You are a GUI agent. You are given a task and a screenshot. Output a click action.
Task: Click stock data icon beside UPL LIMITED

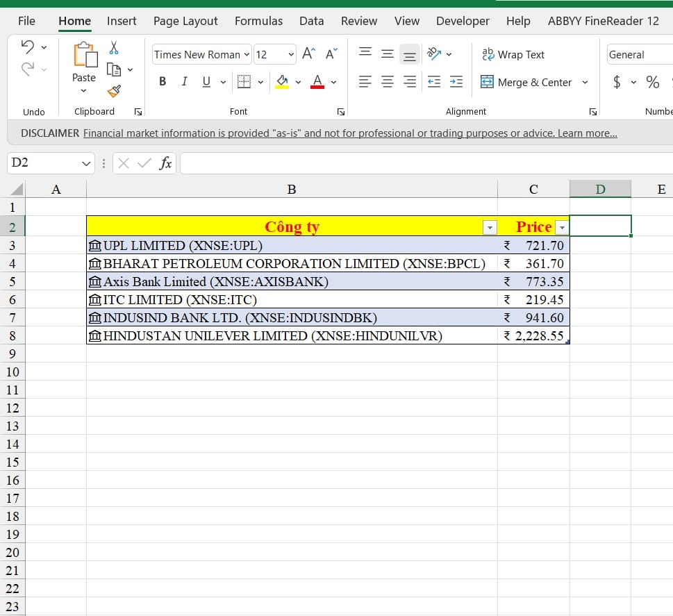[95, 246]
